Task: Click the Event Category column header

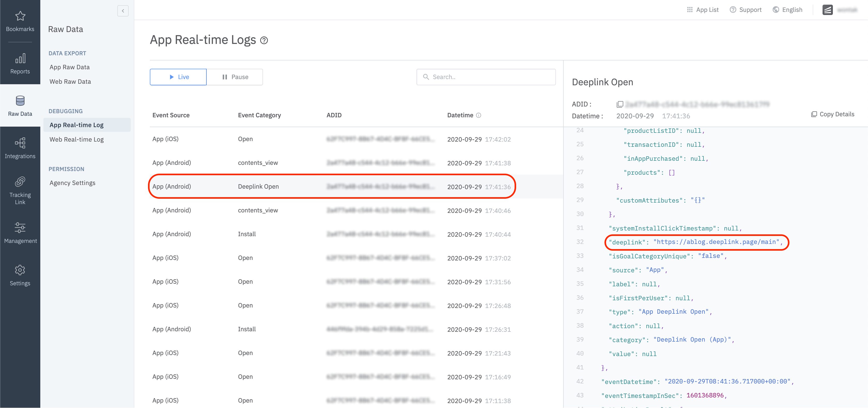Action: pos(259,115)
